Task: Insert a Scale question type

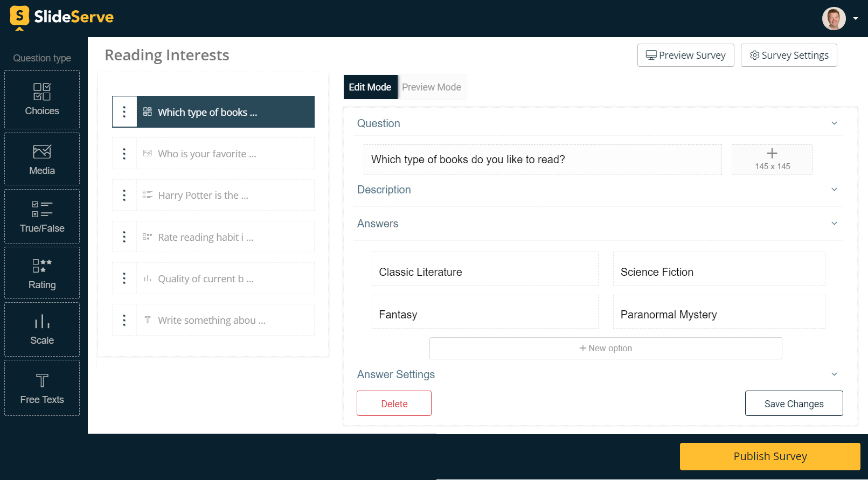Action: 42,329
